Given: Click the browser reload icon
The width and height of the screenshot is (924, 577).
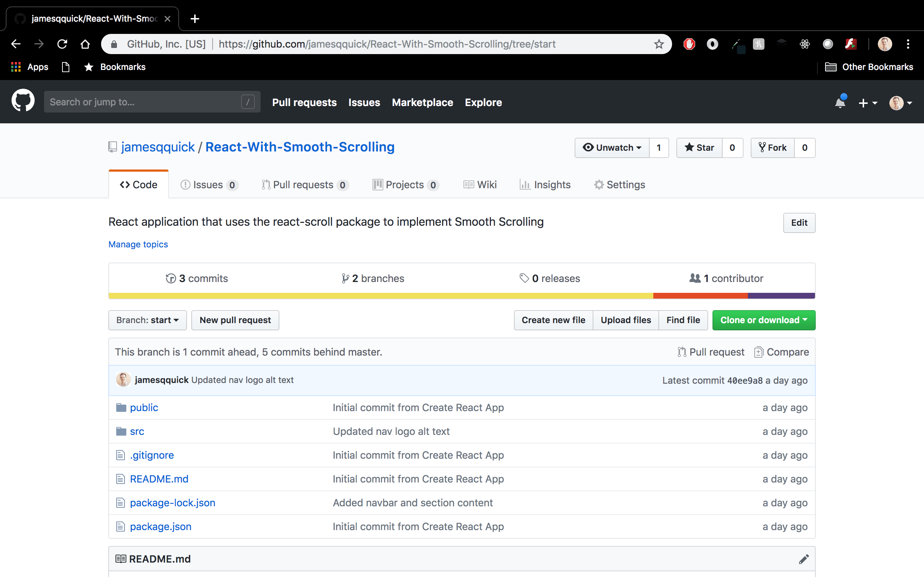Looking at the screenshot, I should [x=62, y=44].
